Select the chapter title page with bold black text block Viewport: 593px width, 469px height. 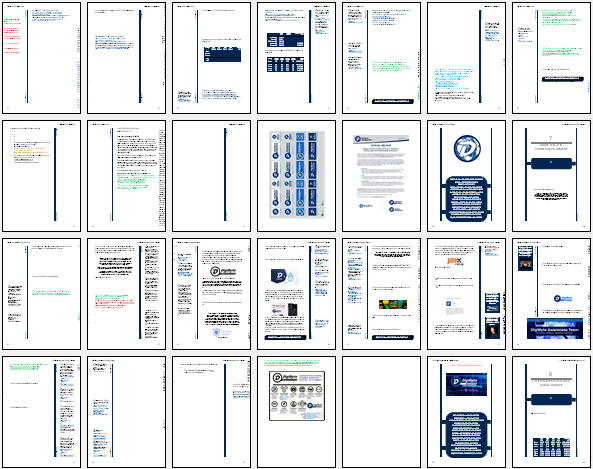point(551,176)
